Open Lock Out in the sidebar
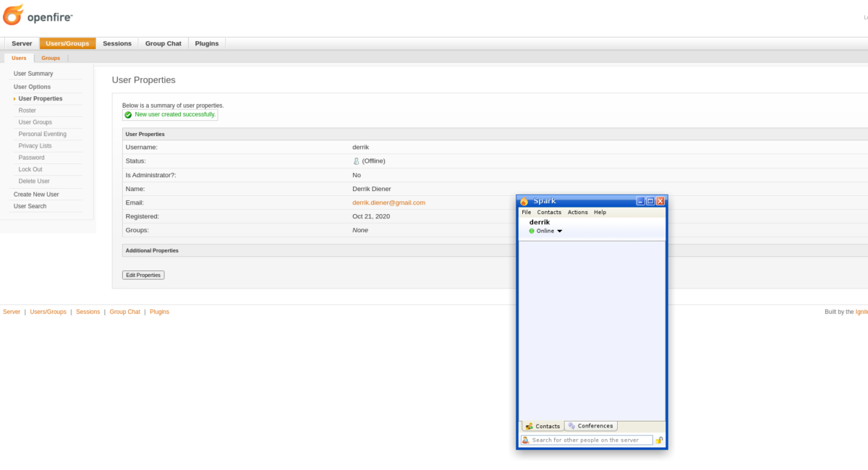Viewport: 868px width, 470px height. pyautogui.click(x=30, y=169)
